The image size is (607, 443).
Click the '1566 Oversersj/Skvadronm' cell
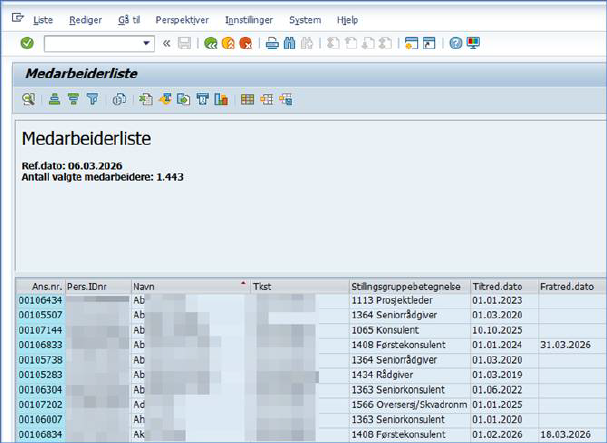pyautogui.click(x=410, y=405)
